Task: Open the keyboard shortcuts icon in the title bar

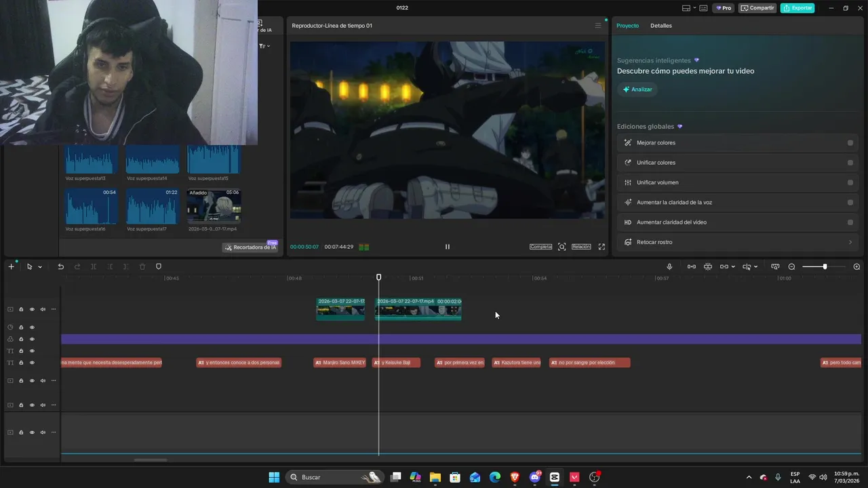Action: tap(703, 8)
